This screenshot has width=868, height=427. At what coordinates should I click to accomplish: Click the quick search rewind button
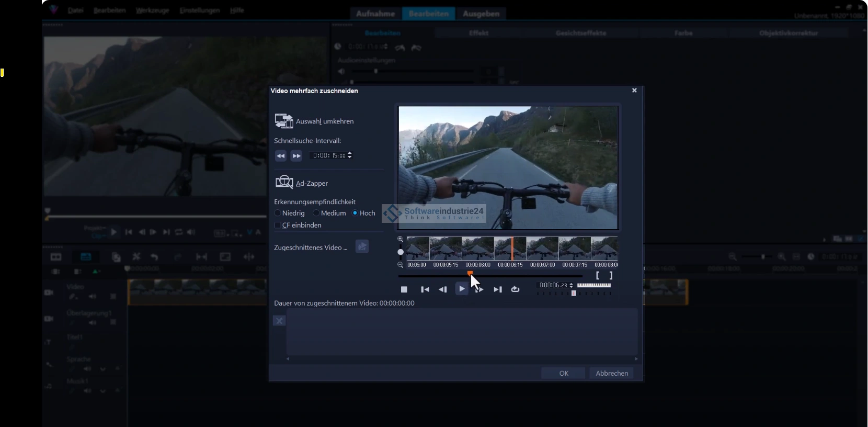click(x=281, y=156)
